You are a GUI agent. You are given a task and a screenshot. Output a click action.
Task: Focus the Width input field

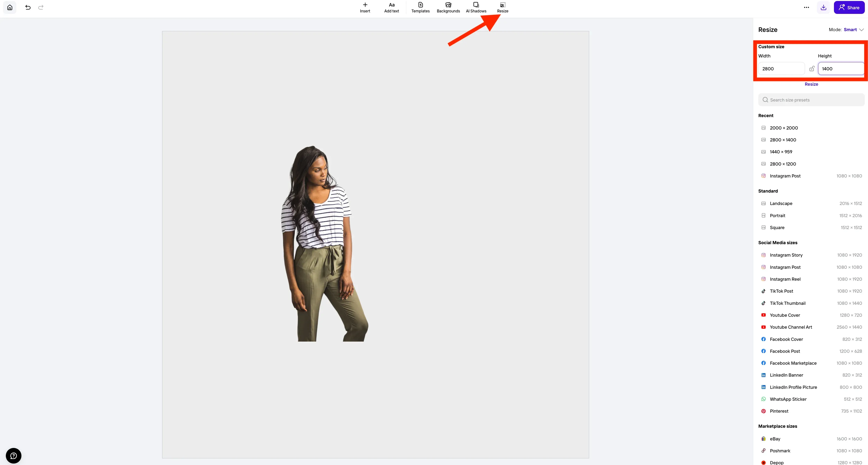[781, 69]
